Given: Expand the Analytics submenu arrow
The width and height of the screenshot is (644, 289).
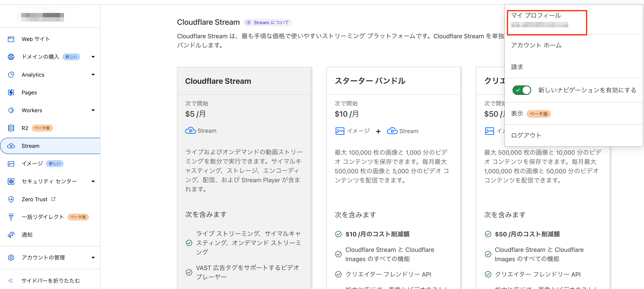Looking at the screenshot, I should [x=93, y=75].
